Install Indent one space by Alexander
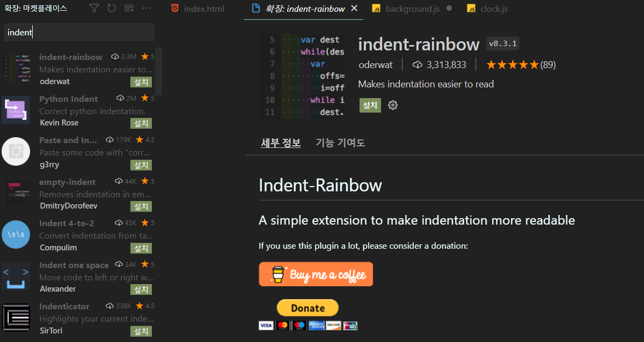Viewport: 644px width, 342px height. pos(141,289)
